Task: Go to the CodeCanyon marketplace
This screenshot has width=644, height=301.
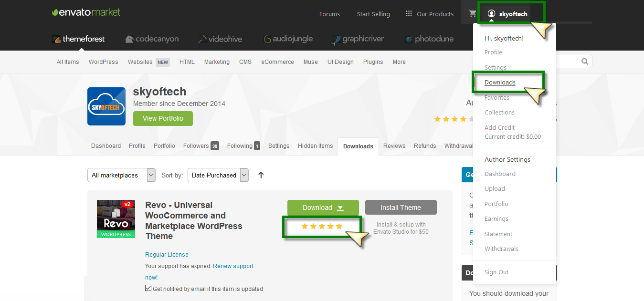Action: click(152, 39)
